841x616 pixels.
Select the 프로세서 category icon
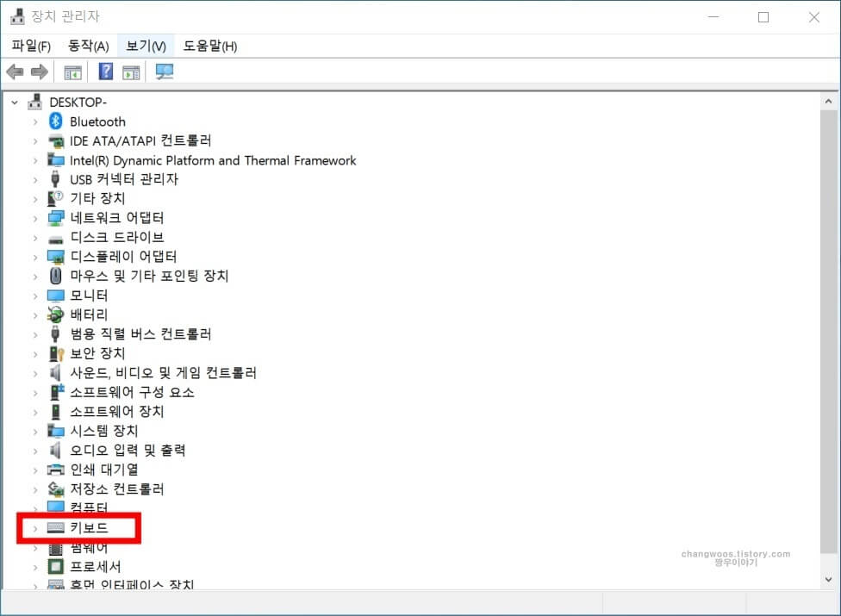54,566
